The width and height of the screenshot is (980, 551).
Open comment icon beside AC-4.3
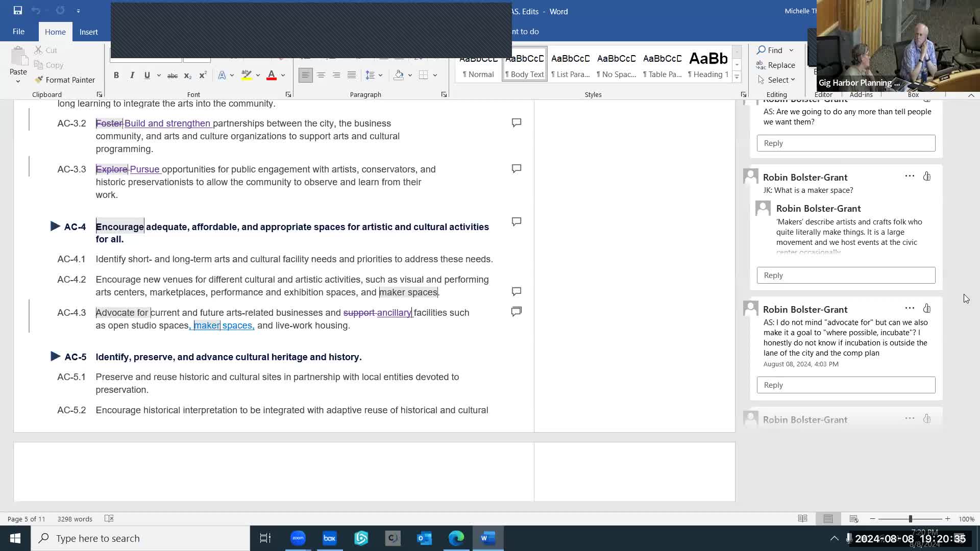517,312
